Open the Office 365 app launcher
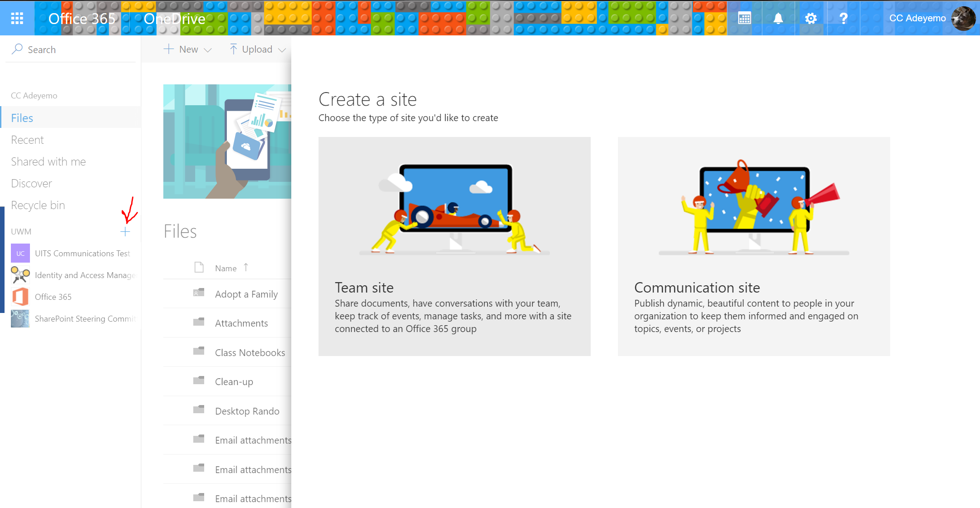Screen dimensions: 980x508 (x=17, y=18)
